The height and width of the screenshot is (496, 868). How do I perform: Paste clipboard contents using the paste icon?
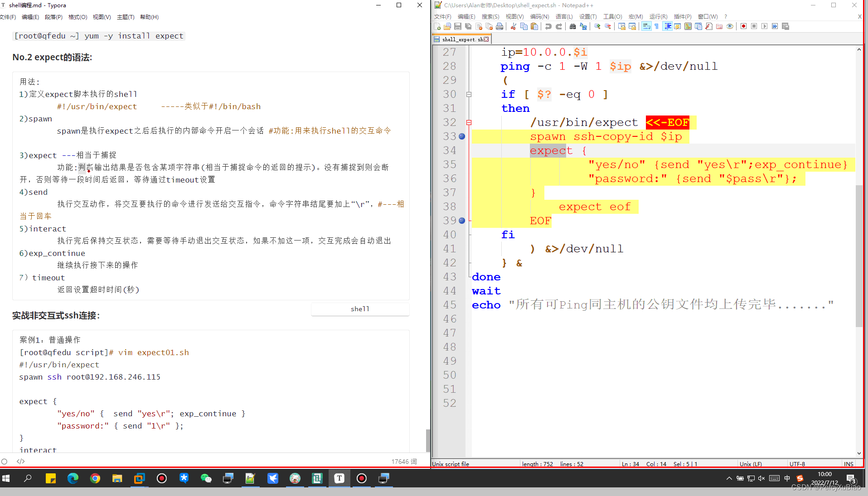534,26
